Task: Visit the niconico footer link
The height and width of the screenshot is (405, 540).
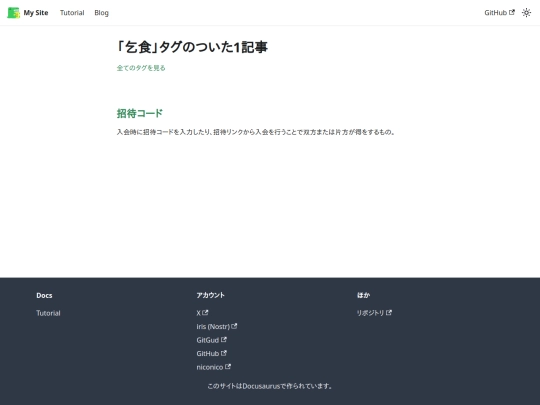Action: click(210, 367)
